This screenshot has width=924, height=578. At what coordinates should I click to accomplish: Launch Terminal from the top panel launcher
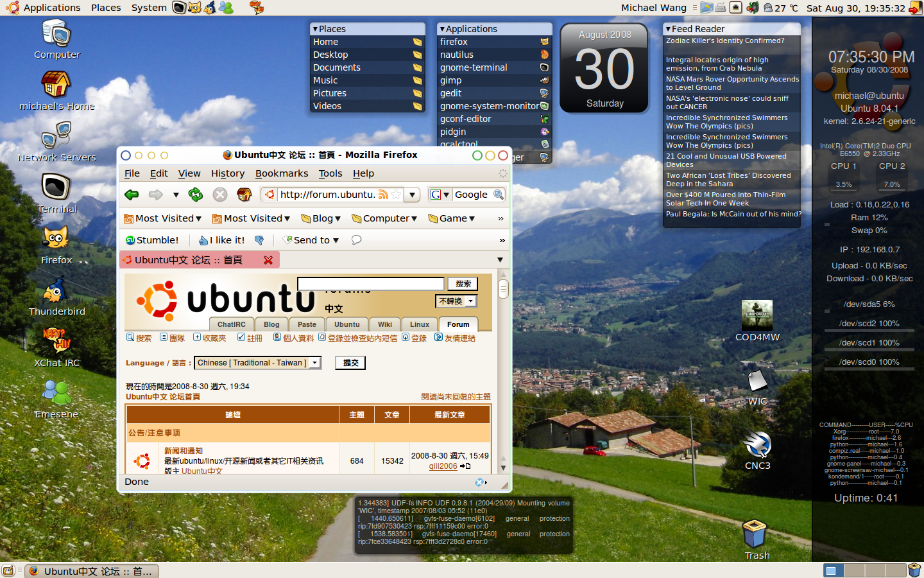[179, 8]
